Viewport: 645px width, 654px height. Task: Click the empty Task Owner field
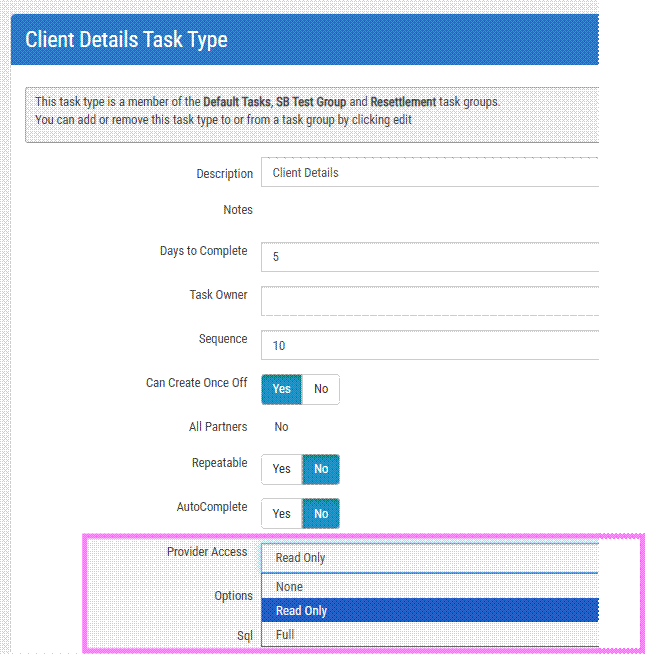tap(430, 301)
